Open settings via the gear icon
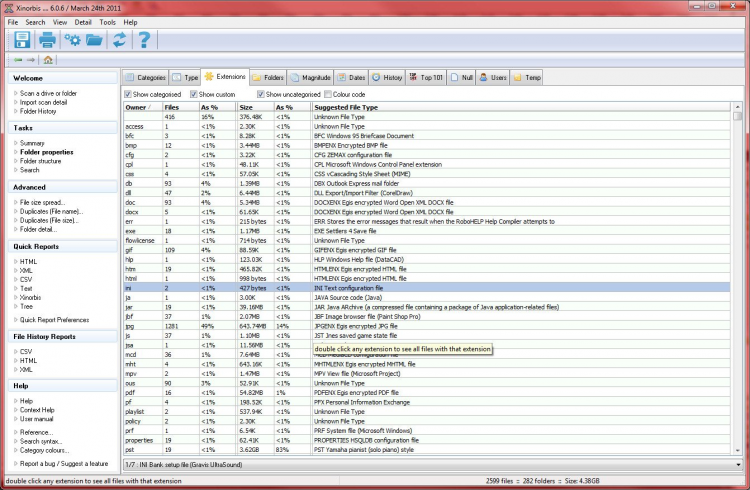Viewport: 750px width, 490px height. coord(72,40)
